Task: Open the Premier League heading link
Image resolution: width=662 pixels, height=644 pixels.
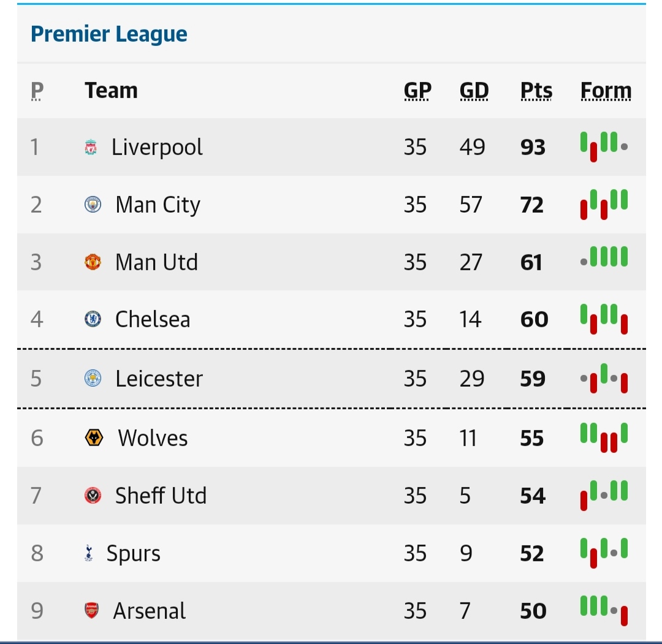Action: [x=109, y=34]
